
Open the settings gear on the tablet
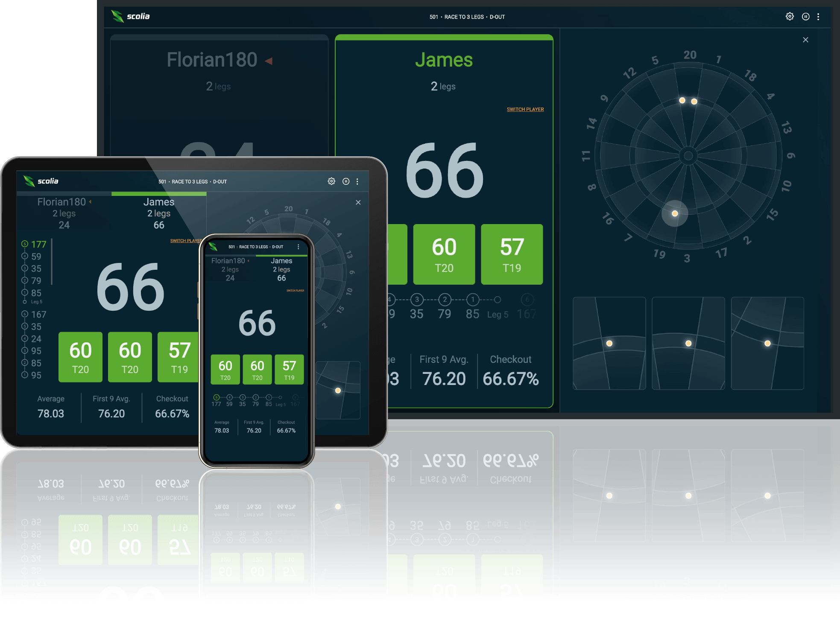(x=331, y=181)
